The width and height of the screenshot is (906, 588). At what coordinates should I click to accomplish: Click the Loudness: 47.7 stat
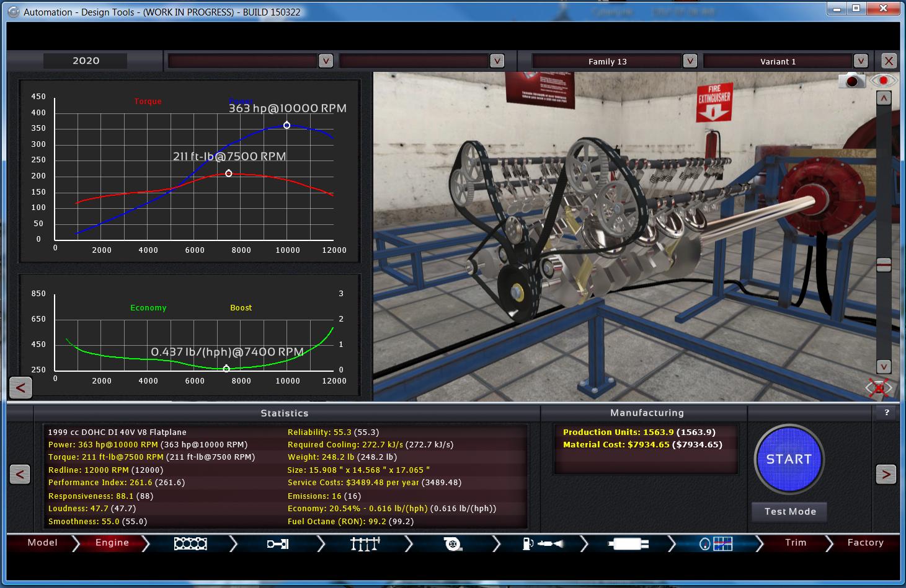pos(92,509)
